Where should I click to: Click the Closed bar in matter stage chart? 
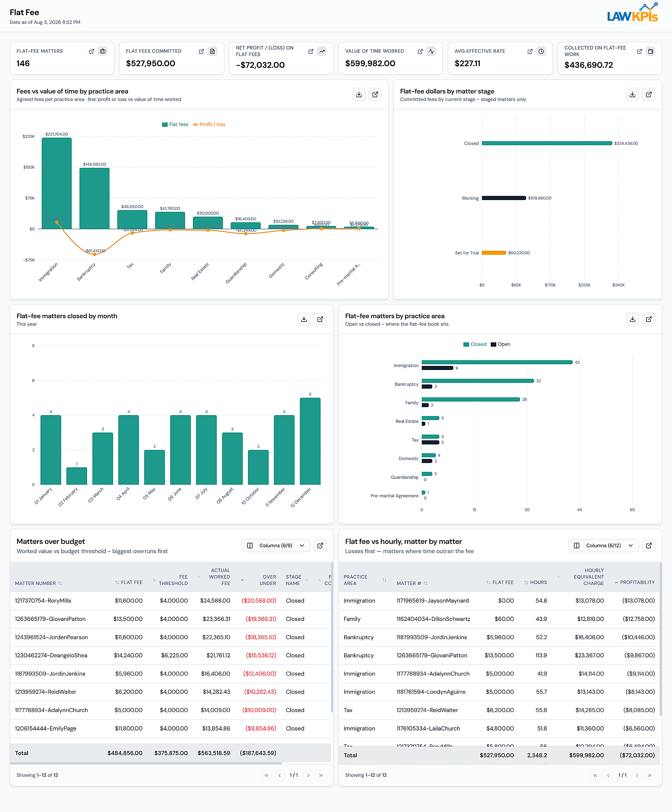[547, 143]
